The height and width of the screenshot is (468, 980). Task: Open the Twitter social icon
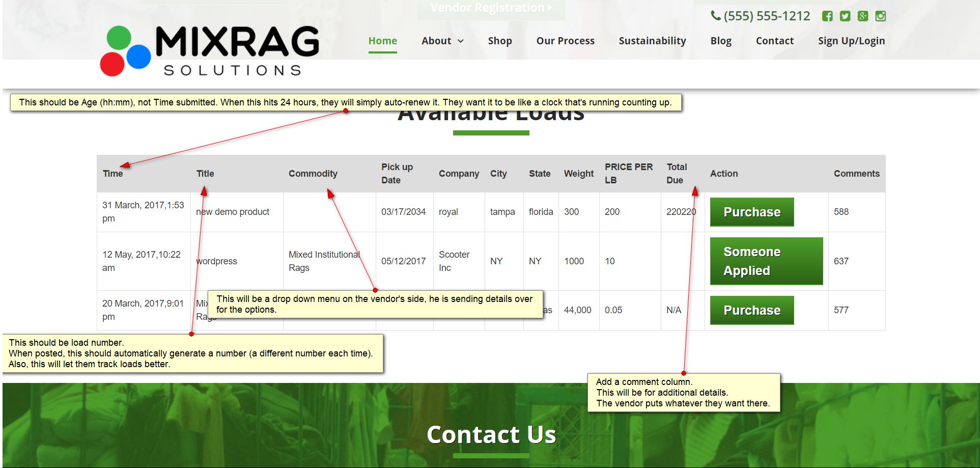845,16
